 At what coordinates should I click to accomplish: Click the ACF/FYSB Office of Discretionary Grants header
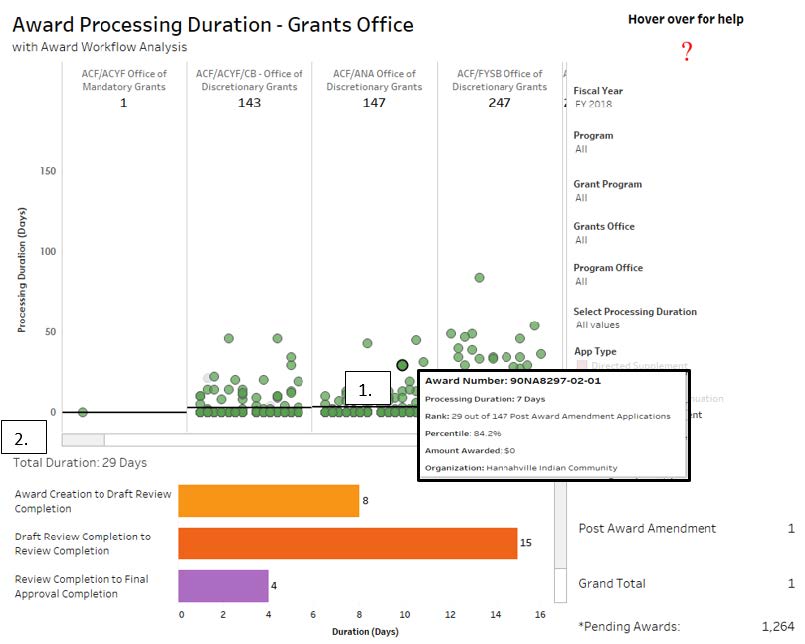tap(499, 80)
